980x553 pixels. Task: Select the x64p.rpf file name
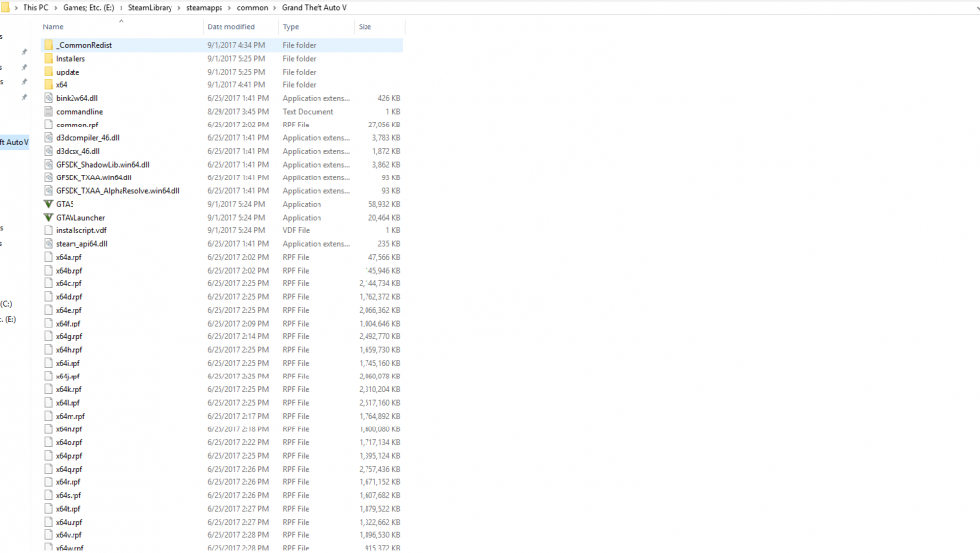click(70, 456)
